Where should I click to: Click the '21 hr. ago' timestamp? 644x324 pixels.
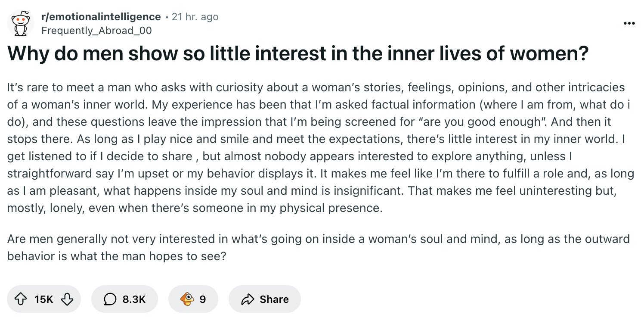[x=195, y=17]
